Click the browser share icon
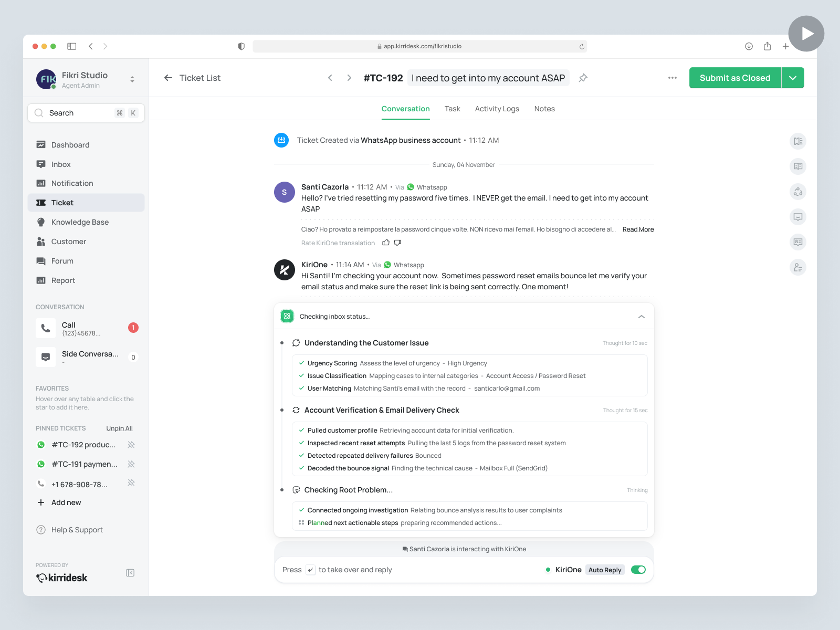840x630 pixels. (767, 46)
